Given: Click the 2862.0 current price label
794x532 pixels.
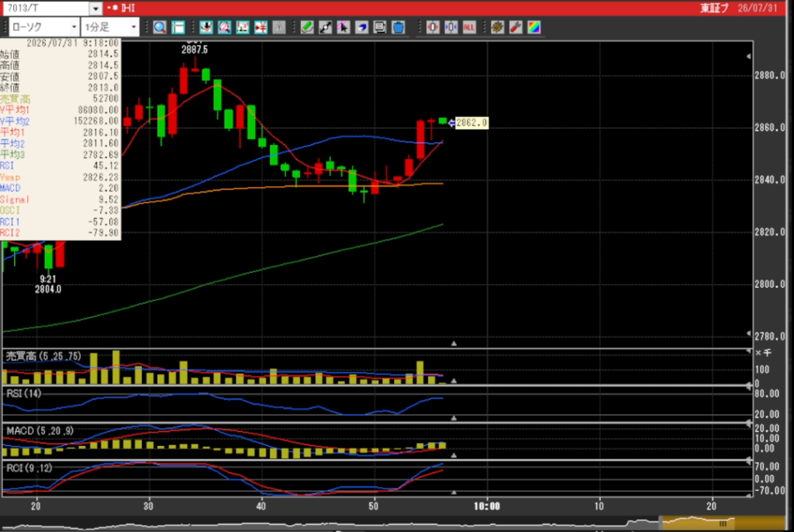Looking at the screenshot, I should point(472,123).
